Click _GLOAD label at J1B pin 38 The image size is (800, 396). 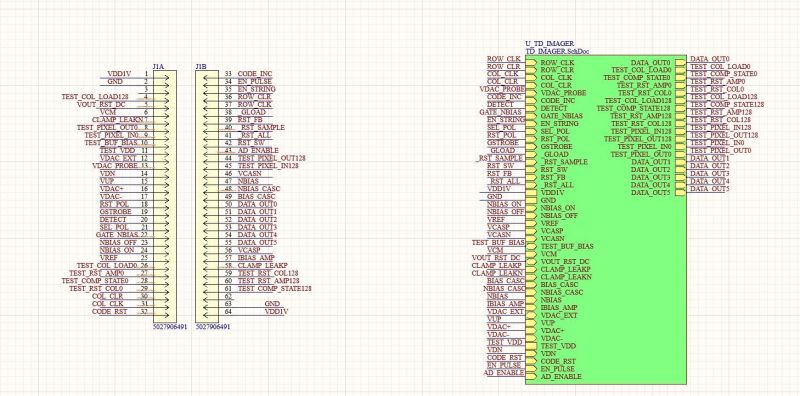[253, 112]
